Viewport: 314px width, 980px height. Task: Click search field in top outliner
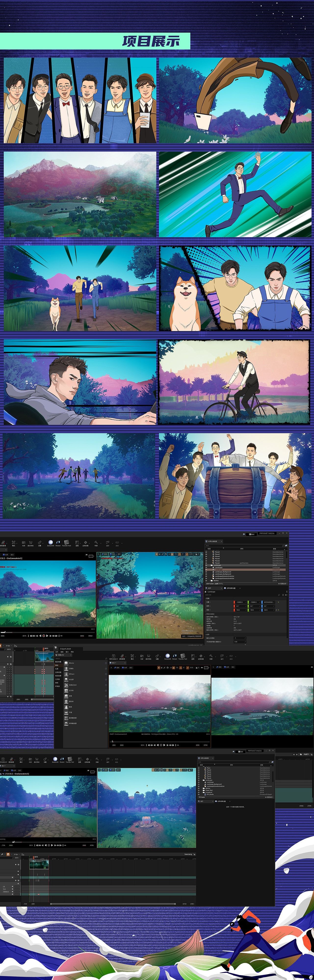pyautogui.click(x=245, y=546)
